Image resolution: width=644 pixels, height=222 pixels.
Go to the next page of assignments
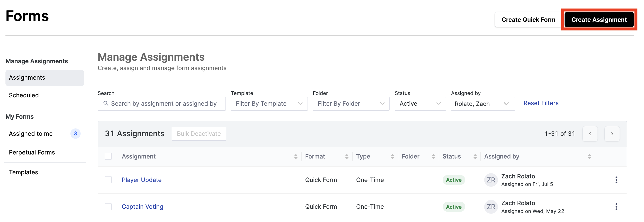click(x=612, y=134)
